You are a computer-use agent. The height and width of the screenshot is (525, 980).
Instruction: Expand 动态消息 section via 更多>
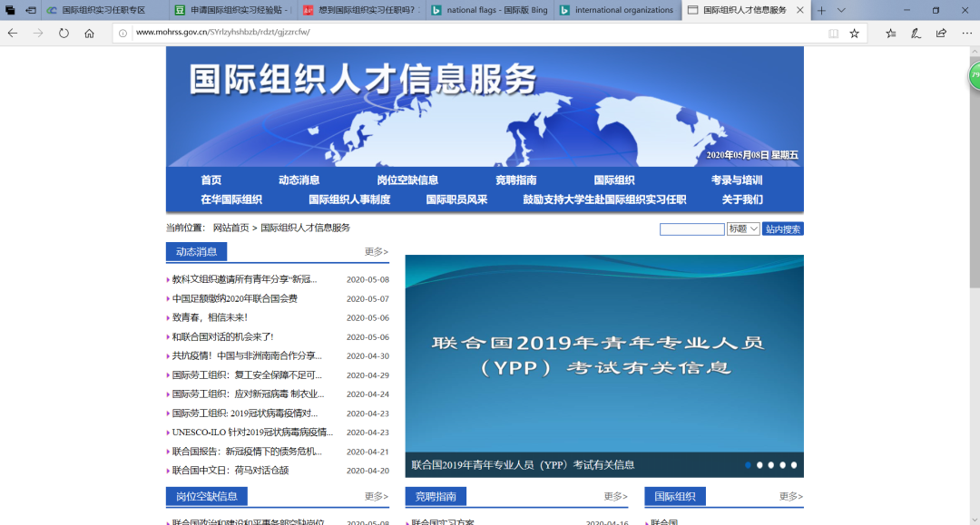point(377,252)
